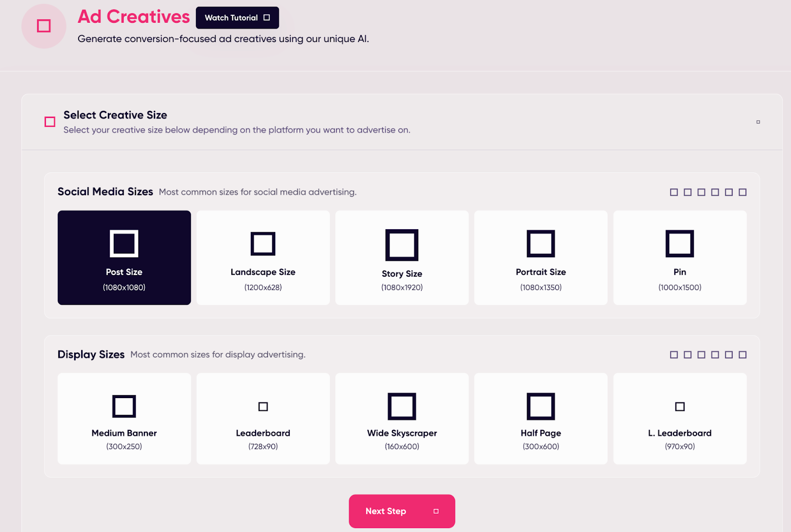
Task: Click the Story Size shape icon
Action: click(401, 245)
